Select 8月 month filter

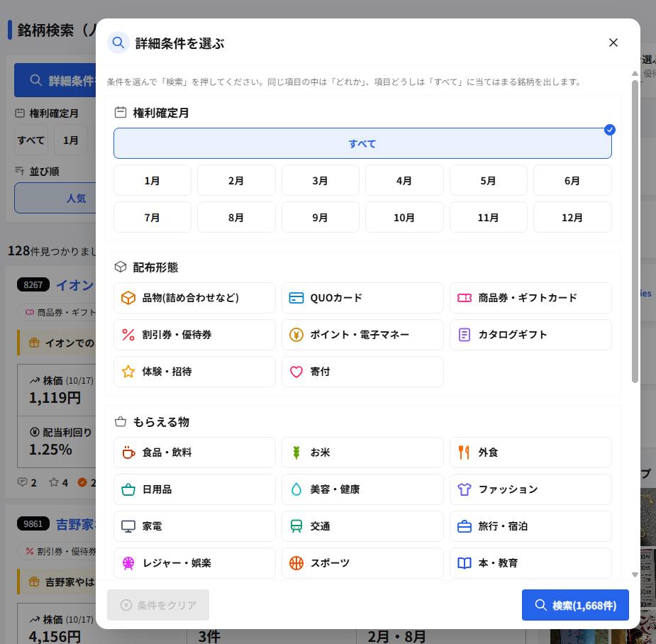click(236, 217)
